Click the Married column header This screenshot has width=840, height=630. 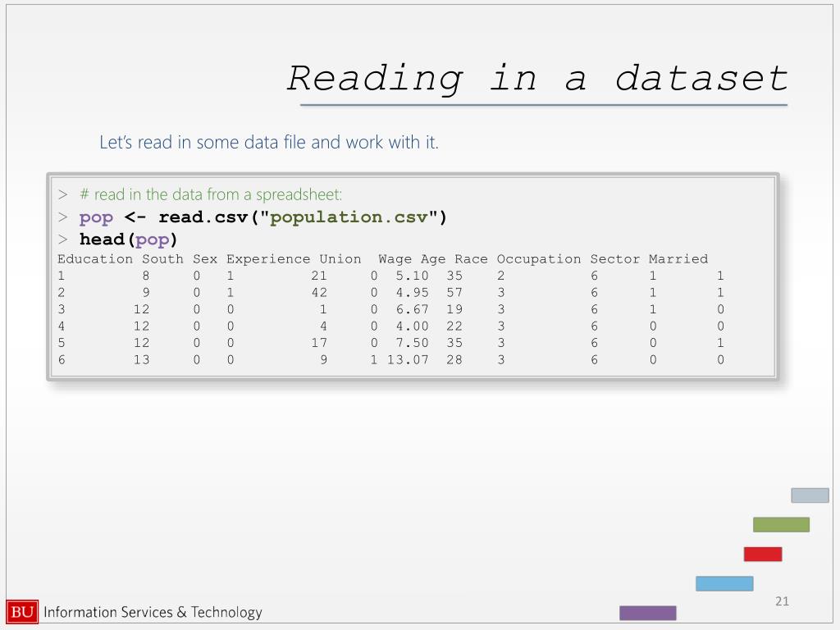(x=678, y=259)
